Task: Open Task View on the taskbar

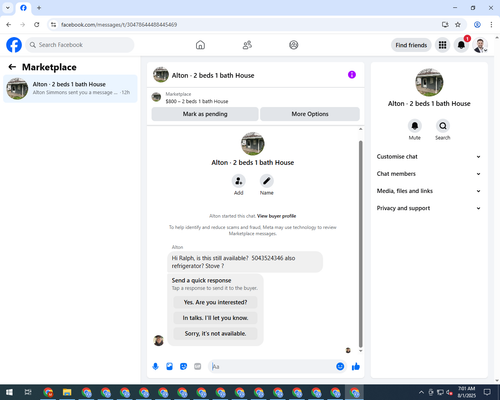Action: (28, 392)
